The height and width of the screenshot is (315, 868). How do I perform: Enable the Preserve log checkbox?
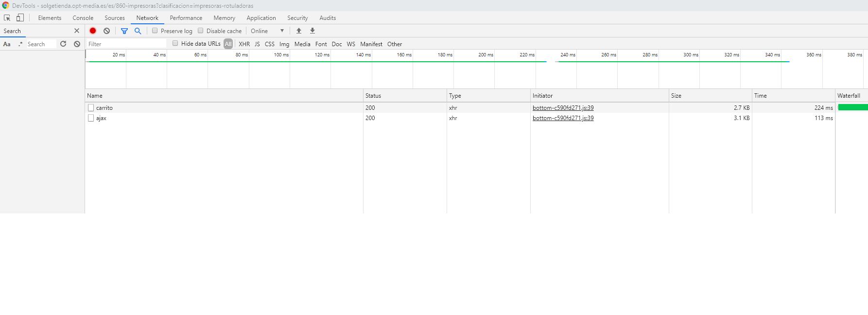155,31
